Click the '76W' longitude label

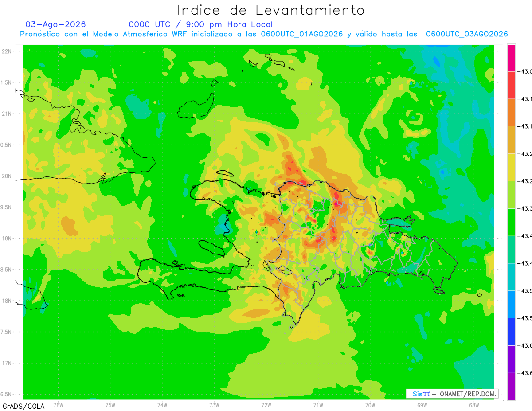coord(58,405)
